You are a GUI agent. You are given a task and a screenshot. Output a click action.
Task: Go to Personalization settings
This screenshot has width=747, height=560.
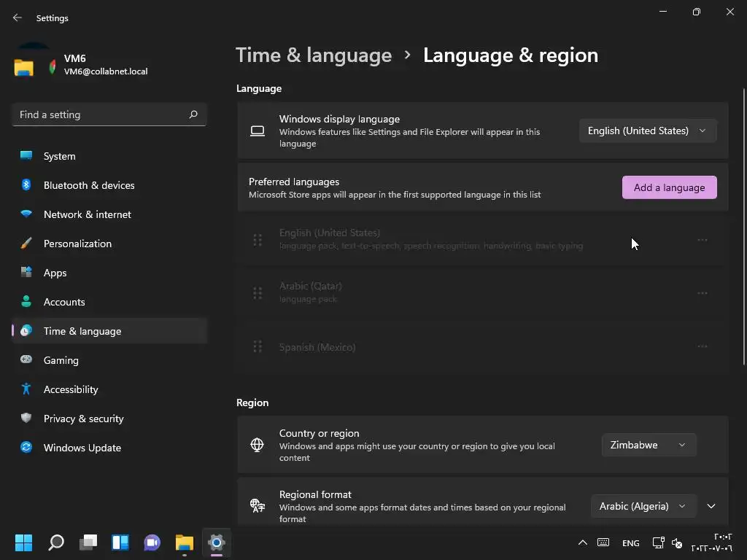coord(109,244)
